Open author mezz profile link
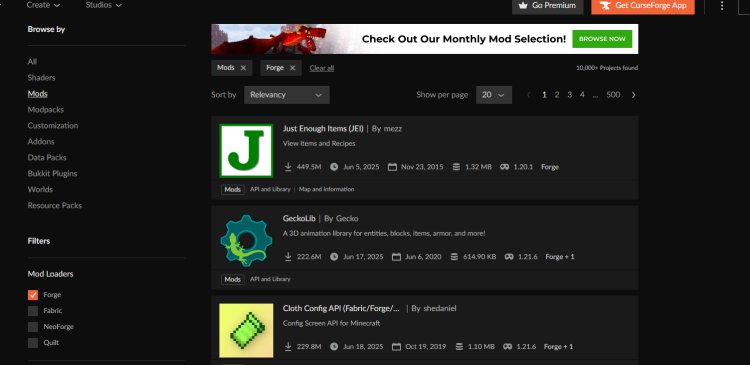The image size is (750, 365). coord(393,129)
